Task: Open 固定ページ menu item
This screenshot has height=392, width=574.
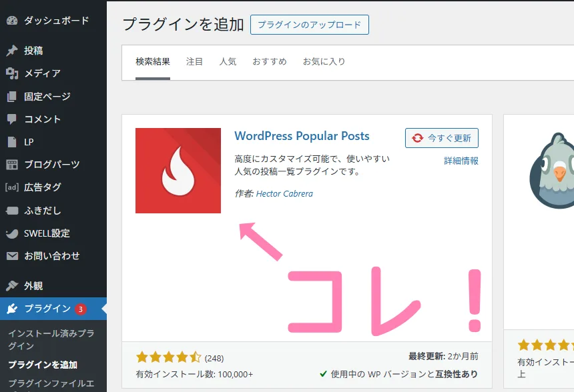Action: pyautogui.click(x=53, y=97)
